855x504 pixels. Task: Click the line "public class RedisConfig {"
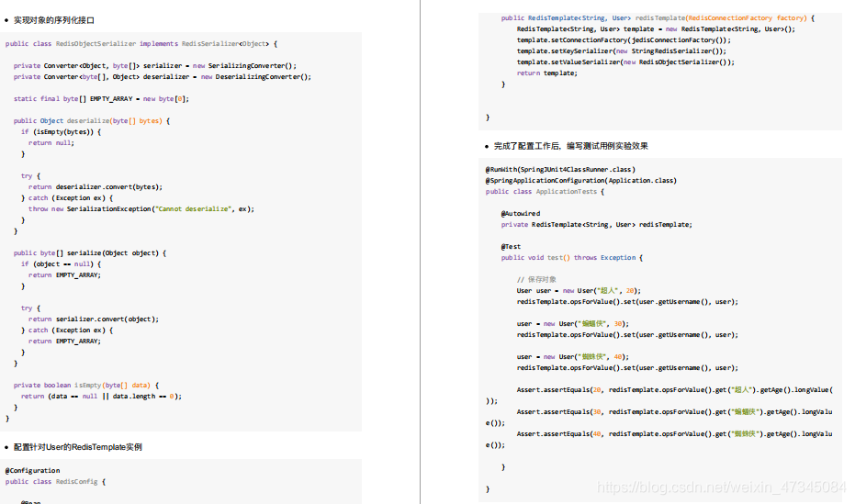(56, 482)
